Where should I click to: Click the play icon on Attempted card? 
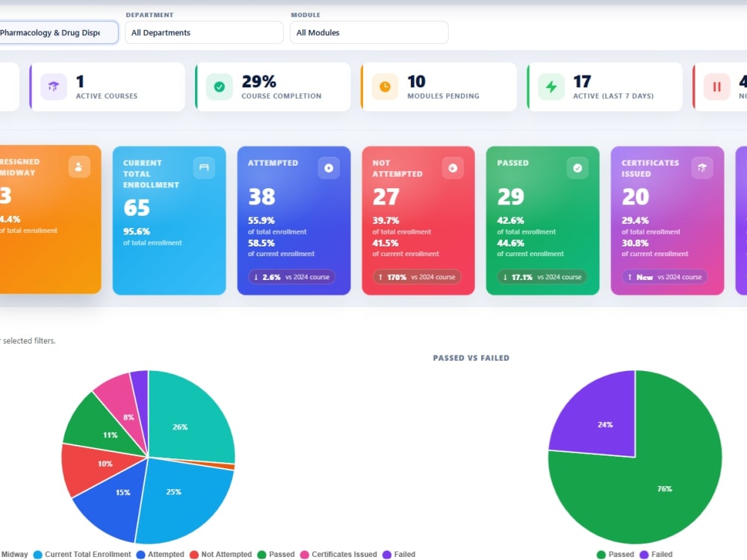pos(329,167)
